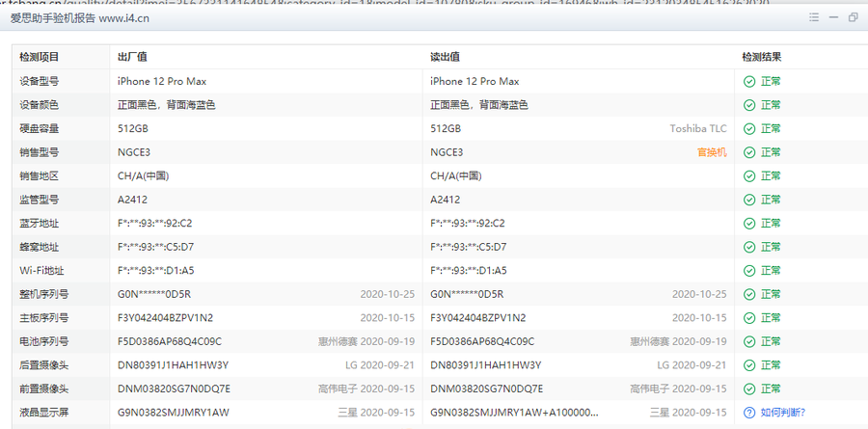Image resolution: width=868 pixels, height=429 pixels.
Task: Select the 前置摄像头 row label
Action: click(44, 389)
